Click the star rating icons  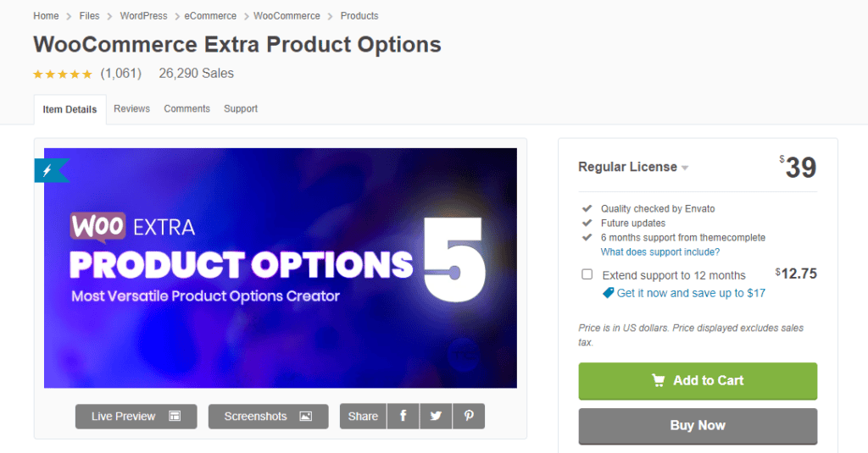tap(63, 74)
